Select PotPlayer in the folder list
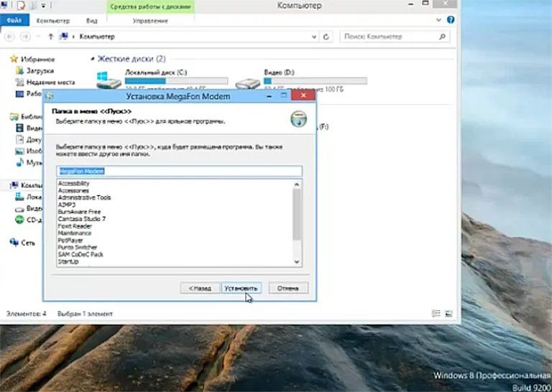This screenshot has height=392, width=552. click(70, 240)
